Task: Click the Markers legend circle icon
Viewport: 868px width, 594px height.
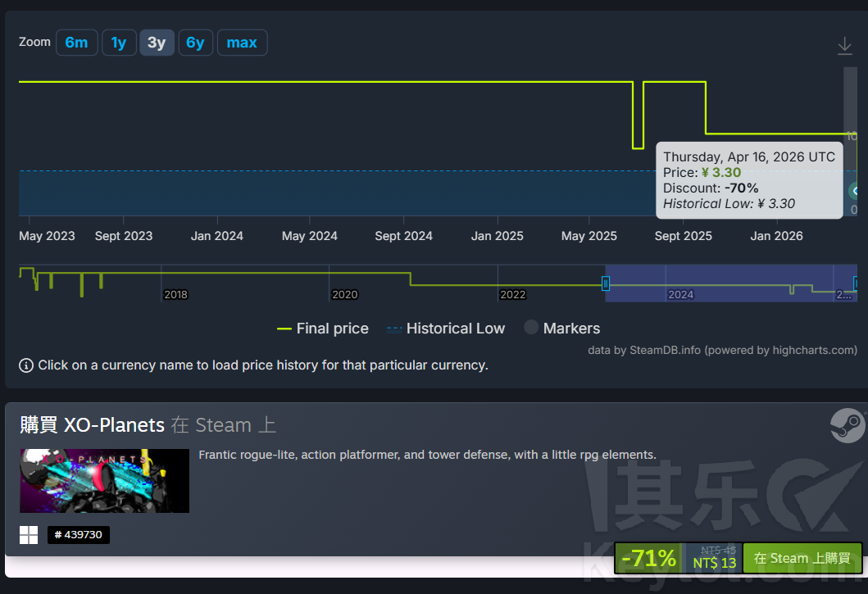Action: (531, 328)
